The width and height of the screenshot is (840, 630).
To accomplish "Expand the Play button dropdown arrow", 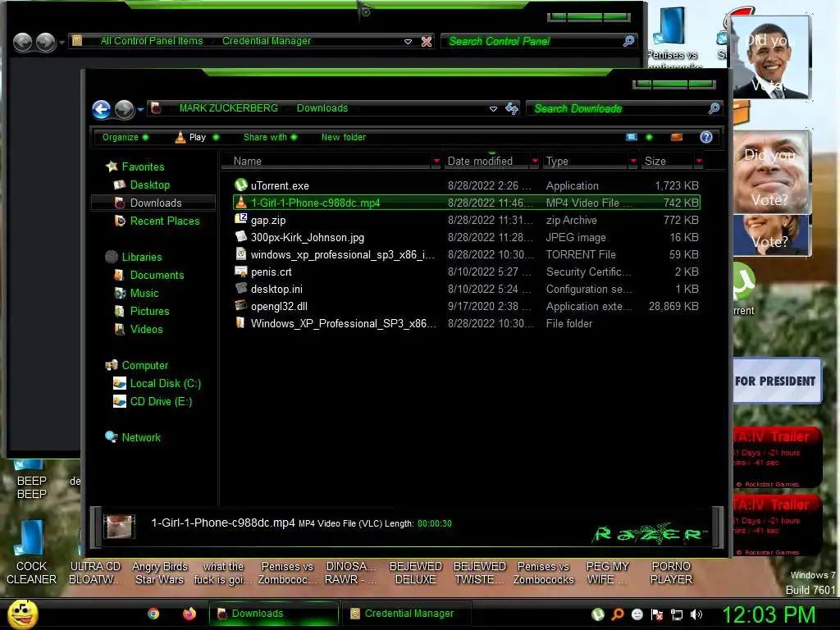I will [216, 137].
